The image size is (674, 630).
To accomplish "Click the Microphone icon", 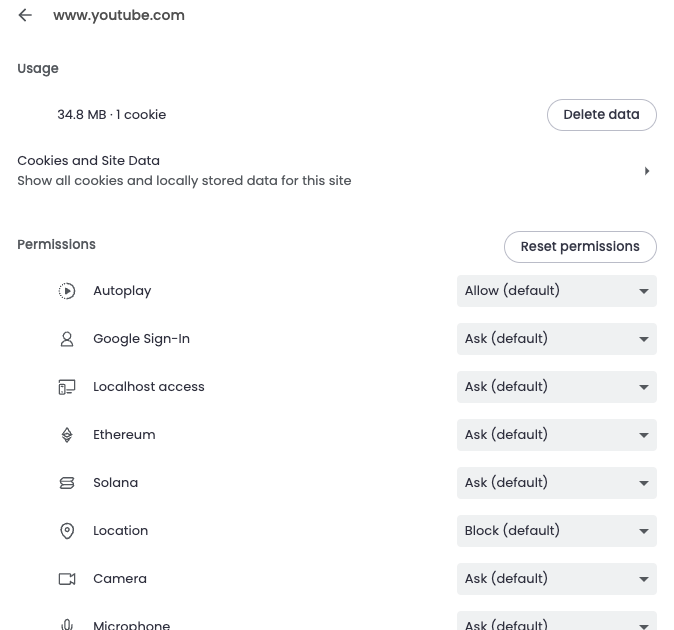I will point(67,624).
